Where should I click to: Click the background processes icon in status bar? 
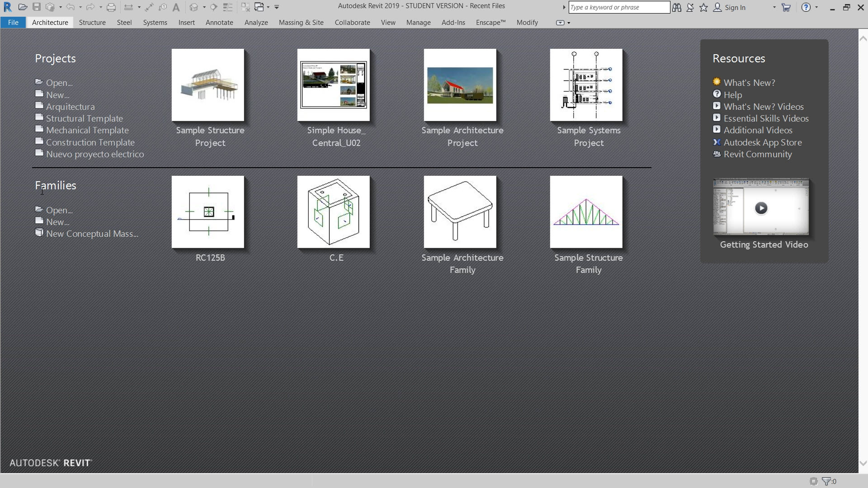(x=814, y=481)
